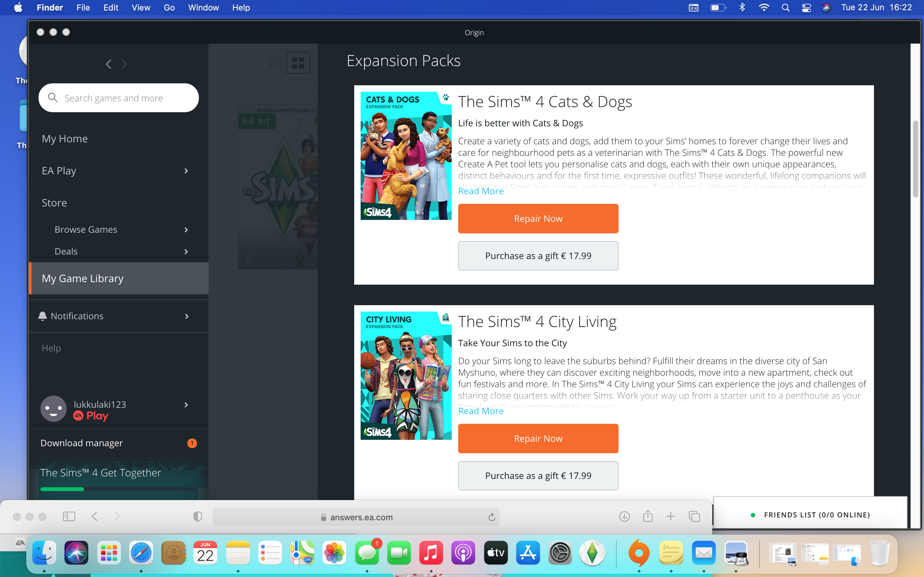Click the Safari share icon
Viewport: 924px width, 577px height.
647,516
